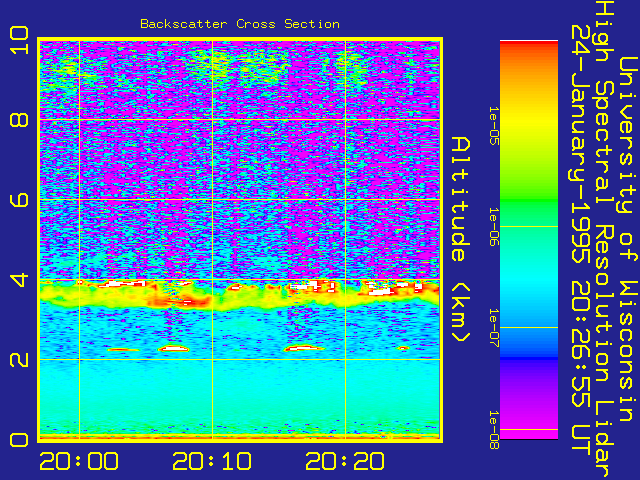Click the 'High Spectral Resolution Lidar' text
Image resolution: width=640 pixels, height=480 pixels.
[604, 240]
